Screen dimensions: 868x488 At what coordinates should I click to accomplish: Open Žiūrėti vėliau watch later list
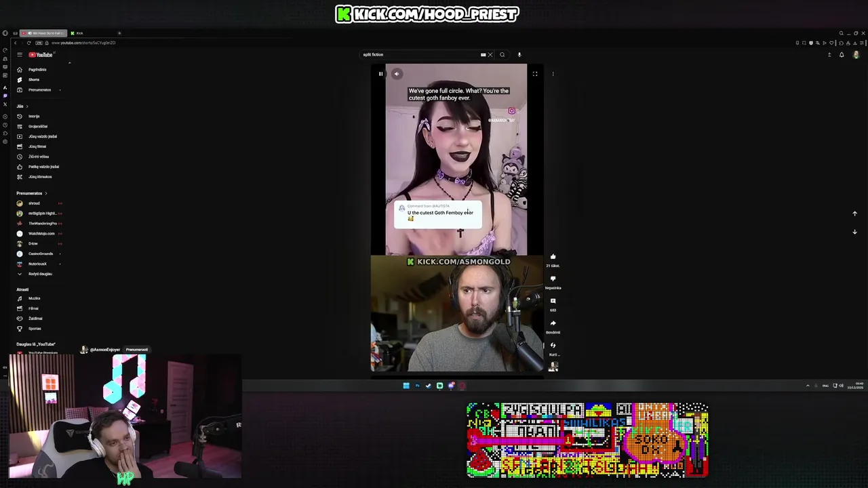point(39,157)
